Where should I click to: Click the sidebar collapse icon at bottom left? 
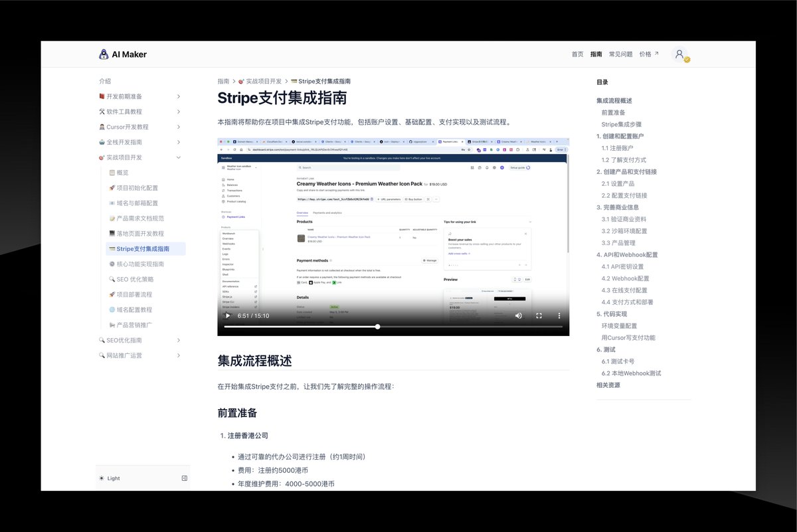(x=184, y=478)
